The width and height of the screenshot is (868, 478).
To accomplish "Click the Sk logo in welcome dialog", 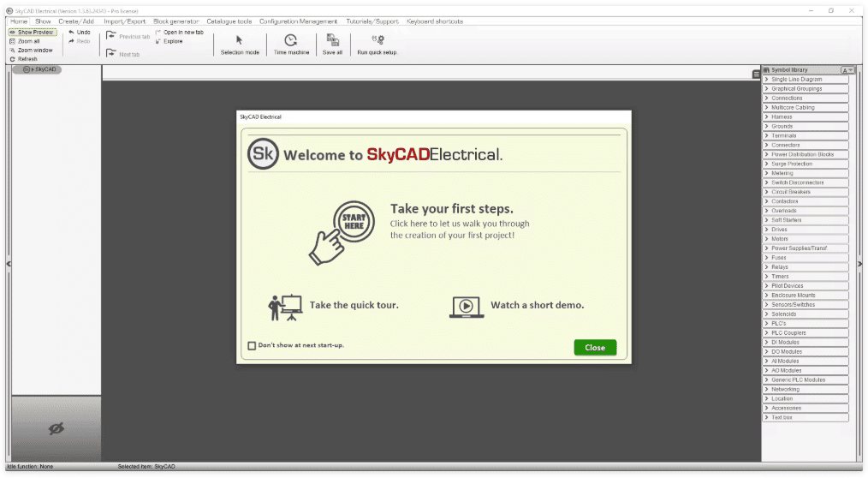I will pyautogui.click(x=263, y=153).
